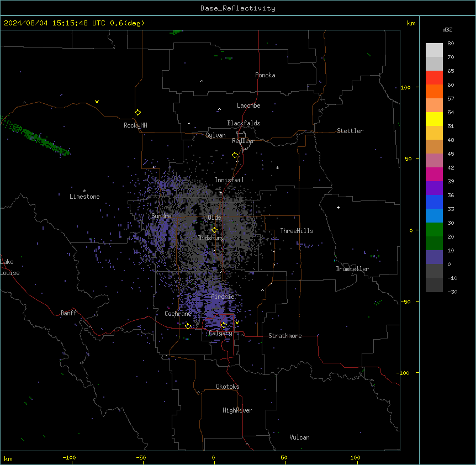Select the RedDeer city label

243,141
